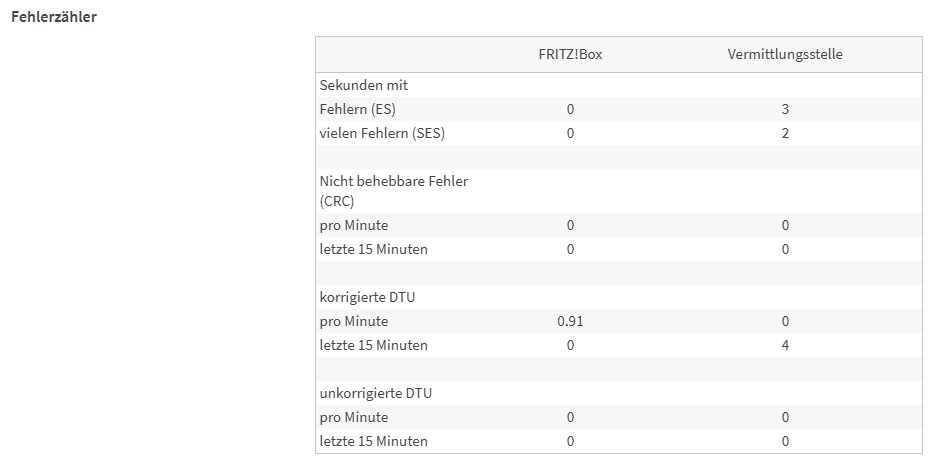
Task: Click the Vermittlungsstelle ES value 3
Action: pyautogui.click(x=785, y=109)
